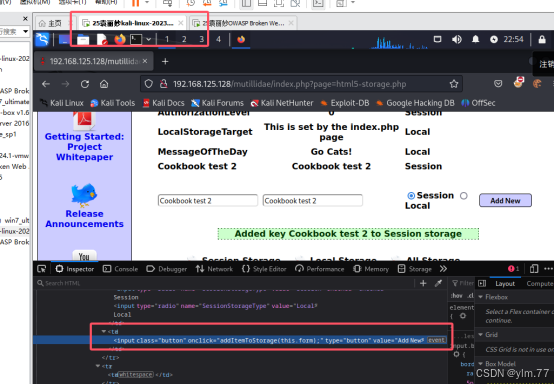Open the Layout sidebar tab
This screenshot has width=554, height=385.
(x=505, y=284)
